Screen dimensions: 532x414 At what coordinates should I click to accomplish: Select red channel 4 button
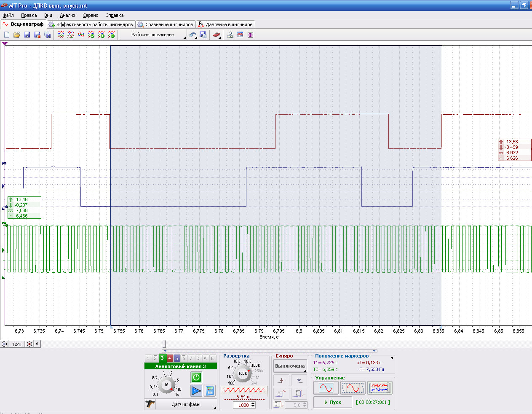(x=169, y=358)
